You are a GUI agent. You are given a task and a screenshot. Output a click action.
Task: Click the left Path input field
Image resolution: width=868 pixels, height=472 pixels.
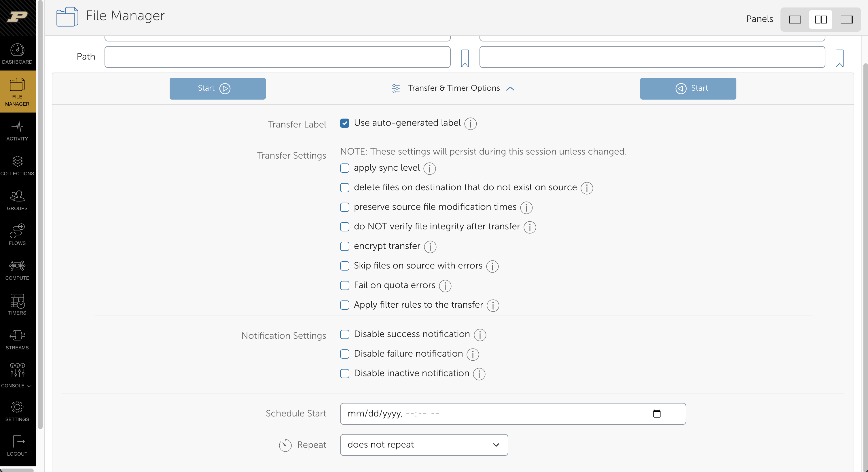point(277,57)
